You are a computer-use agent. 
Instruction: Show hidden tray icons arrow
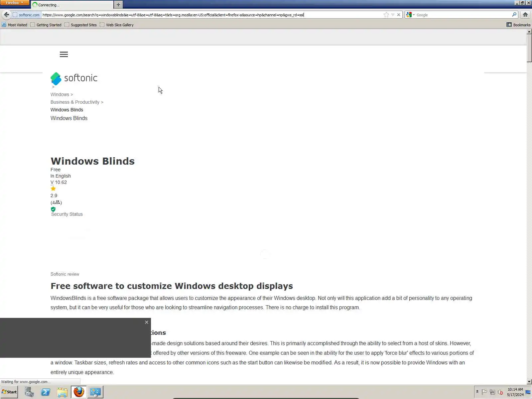(x=477, y=392)
